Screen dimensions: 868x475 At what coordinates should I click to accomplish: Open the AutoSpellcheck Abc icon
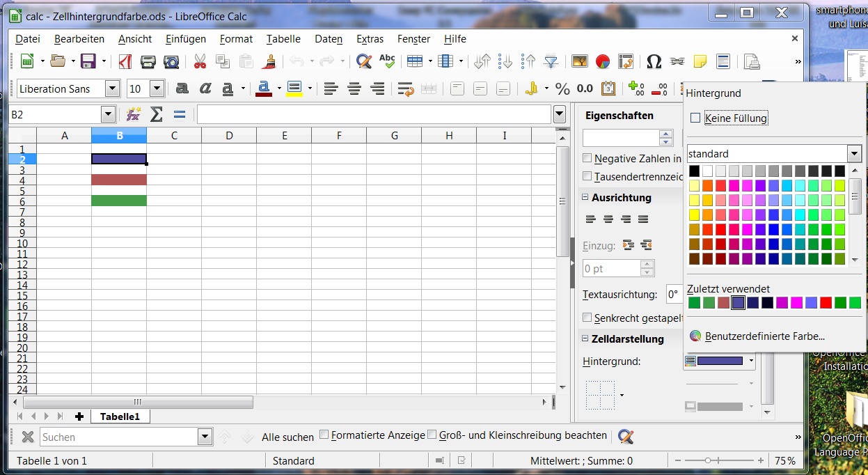coord(387,61)
